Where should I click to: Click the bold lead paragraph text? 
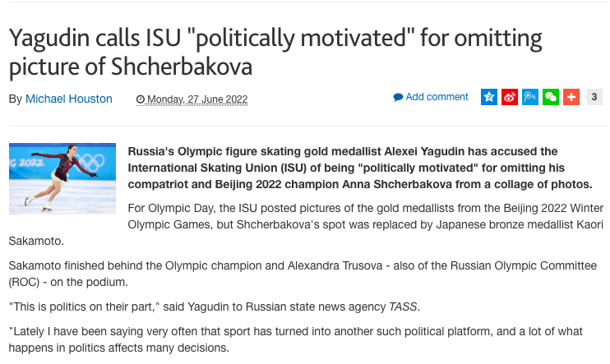click(x=359, y=168)
